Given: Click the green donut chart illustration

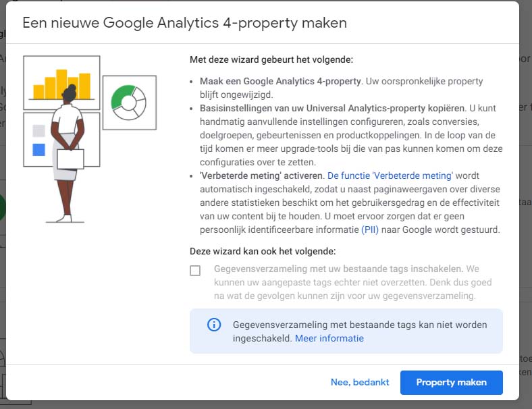Looking at the screenshot, I should (129, 103).
